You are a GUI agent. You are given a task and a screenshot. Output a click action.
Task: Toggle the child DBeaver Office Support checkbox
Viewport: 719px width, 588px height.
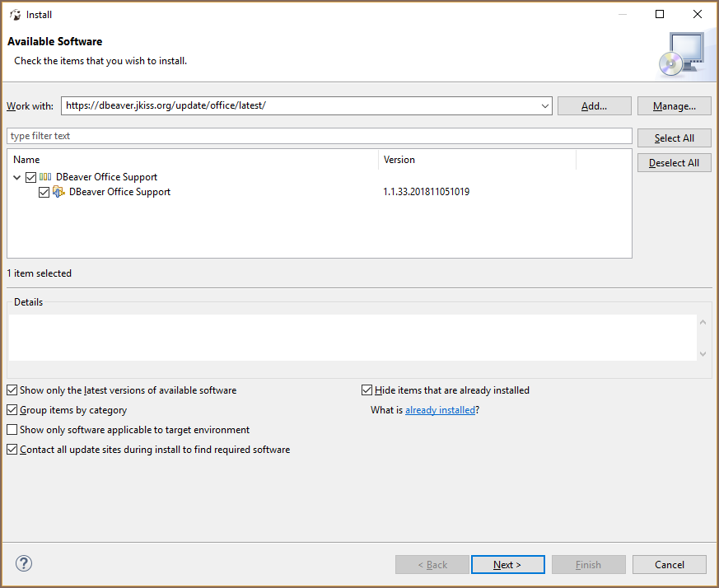click(44, 192)
